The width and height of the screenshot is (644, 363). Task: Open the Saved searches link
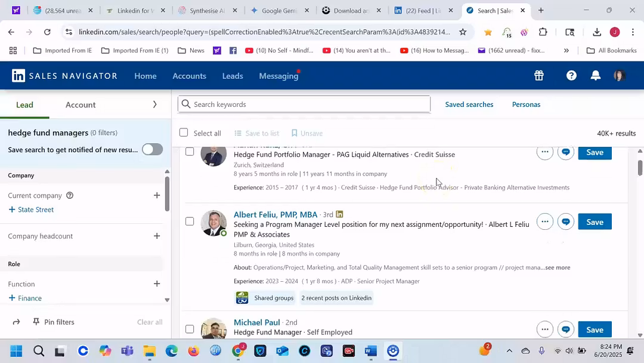click(469, 104)
